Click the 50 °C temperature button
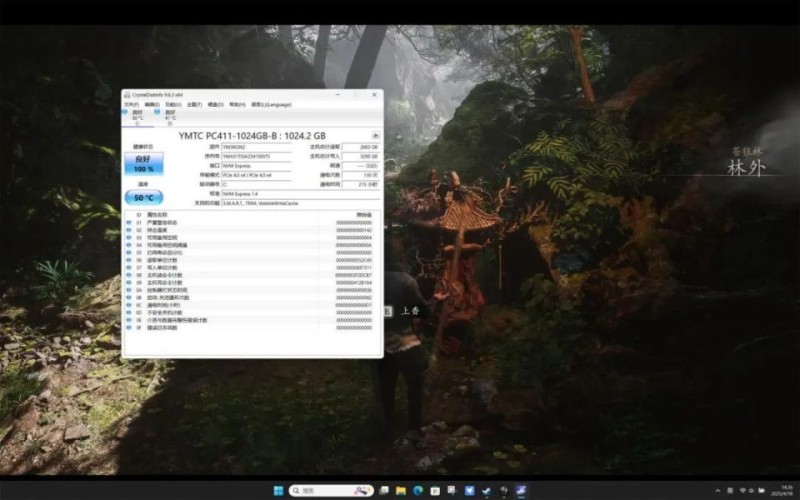This screenshot has height=500, width=800. (x=143, y=197)
